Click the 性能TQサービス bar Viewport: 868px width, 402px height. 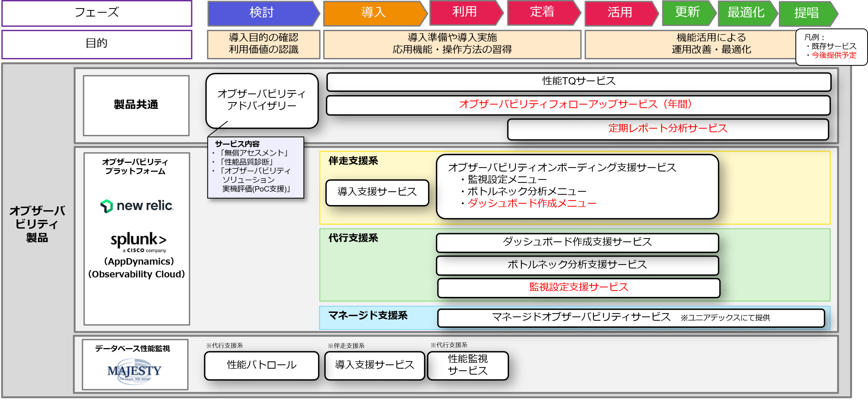tap(578, 82)
